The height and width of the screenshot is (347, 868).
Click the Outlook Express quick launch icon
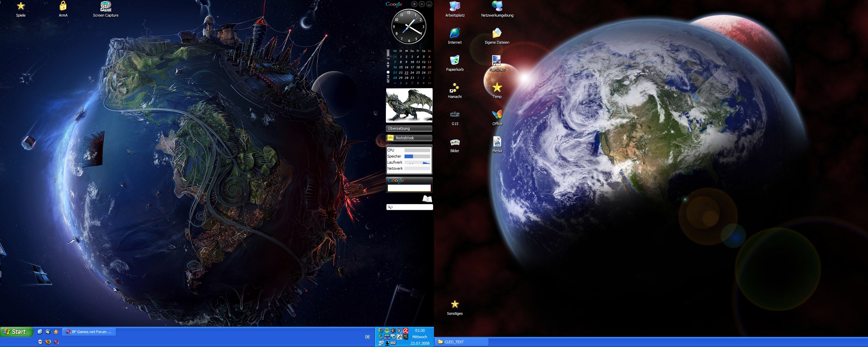48,332
